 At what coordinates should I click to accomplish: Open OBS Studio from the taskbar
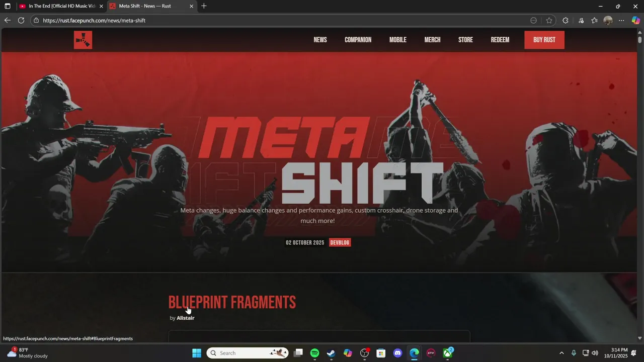coord(365,353)
